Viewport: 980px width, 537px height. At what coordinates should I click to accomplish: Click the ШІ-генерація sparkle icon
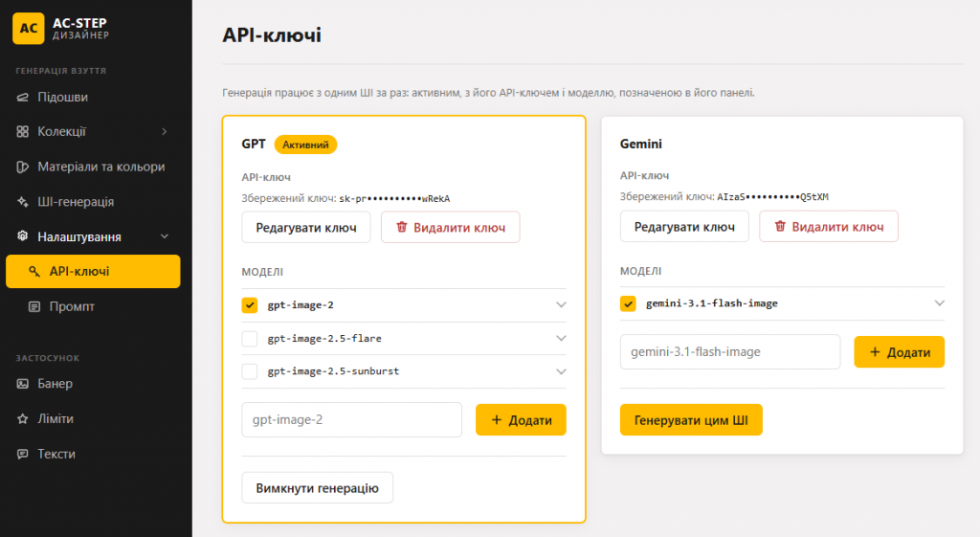click(x=23, y=202)
